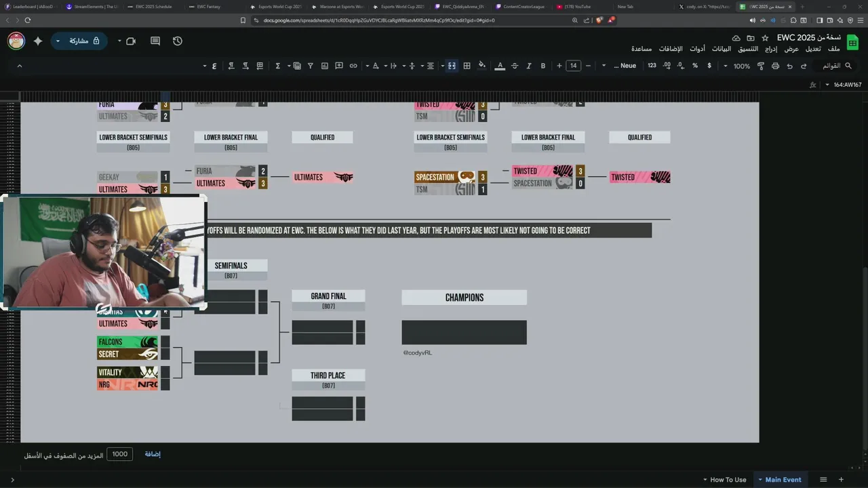Apply italic formatting

tap(529, 66)
